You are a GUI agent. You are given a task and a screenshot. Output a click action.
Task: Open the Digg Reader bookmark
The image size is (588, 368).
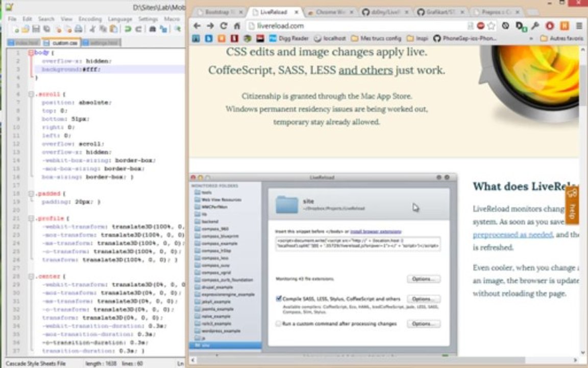pyautogui.click(x=289, y=38)
